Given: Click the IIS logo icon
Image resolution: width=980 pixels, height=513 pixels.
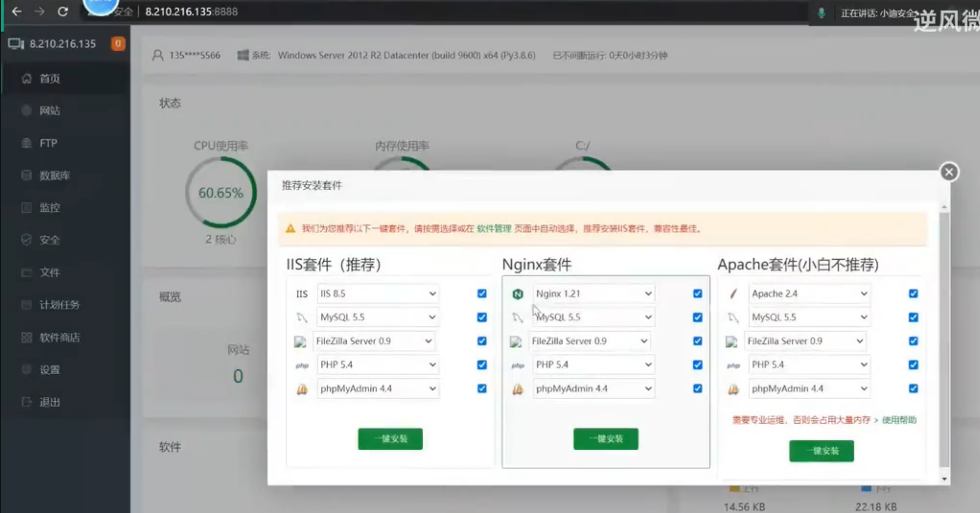Looking at the screenshot, I should (302, 294).
